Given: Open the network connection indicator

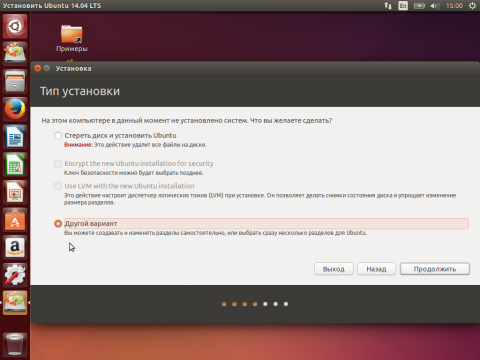Looking at the screenshot, I should pyautogui.click(x=388, y=6).
